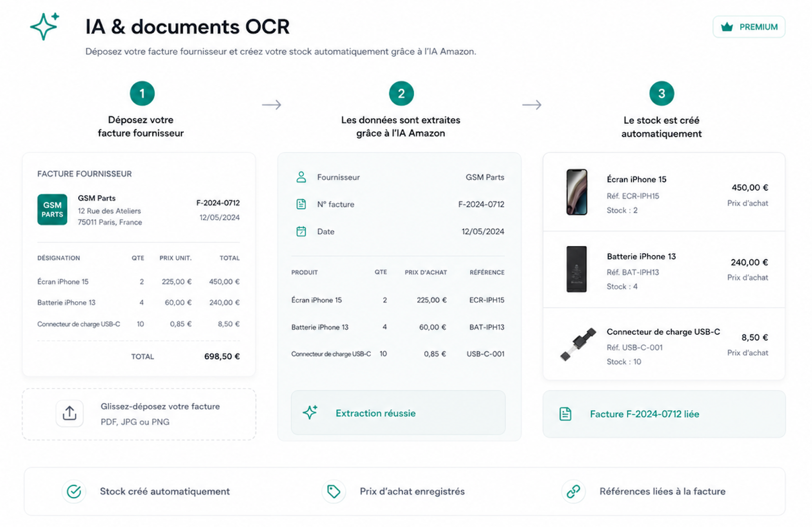Open the USB-C connector product thumbnail

pos(578,345)
